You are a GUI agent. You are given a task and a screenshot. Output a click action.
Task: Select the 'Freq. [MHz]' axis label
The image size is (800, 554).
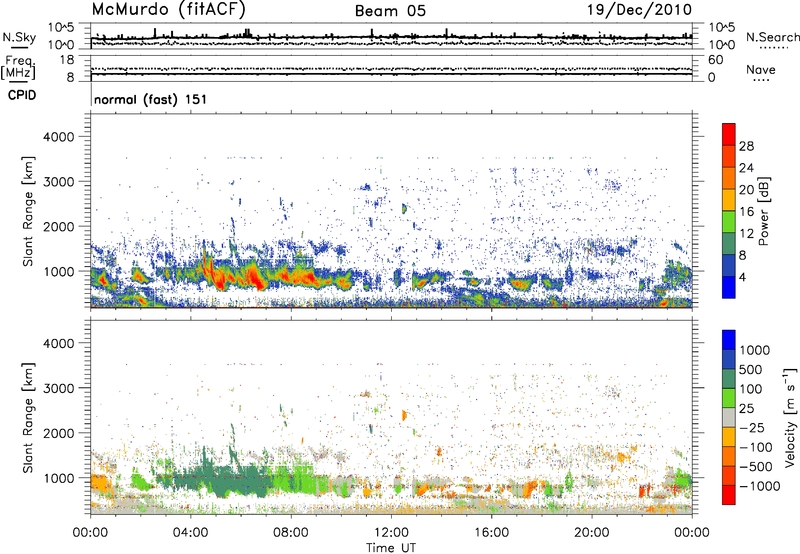[19, 68]
